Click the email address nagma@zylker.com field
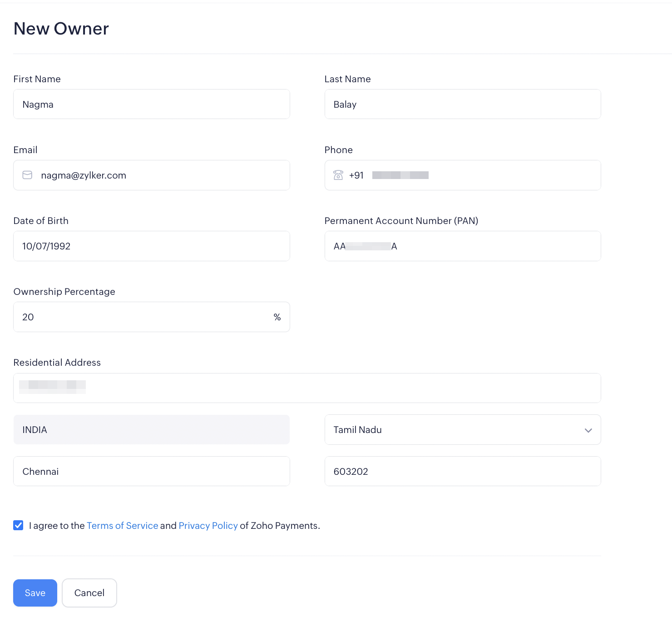This screenshot has width=672, height=637. 159,175
